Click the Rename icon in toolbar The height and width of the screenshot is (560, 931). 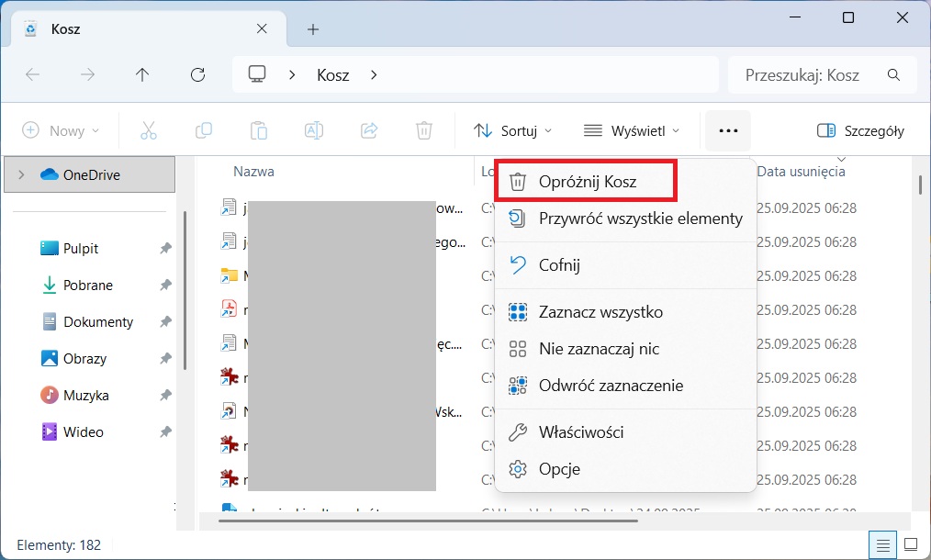click(314, 131)
